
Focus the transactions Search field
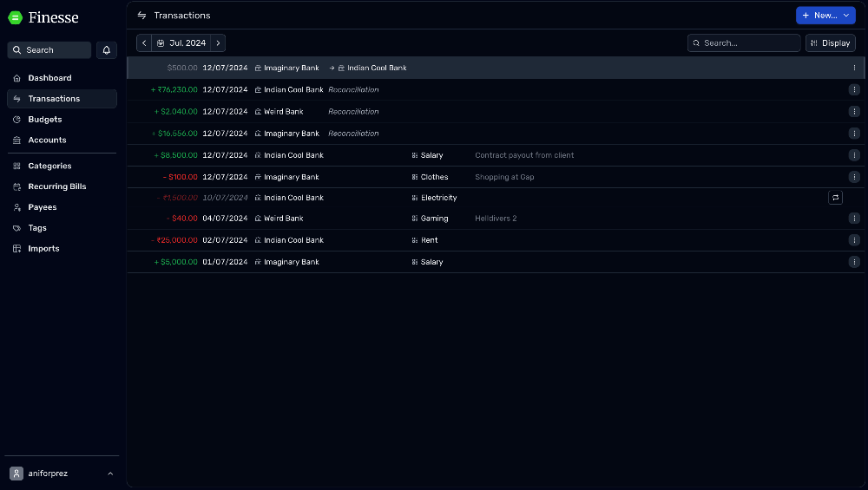[744, 43]
